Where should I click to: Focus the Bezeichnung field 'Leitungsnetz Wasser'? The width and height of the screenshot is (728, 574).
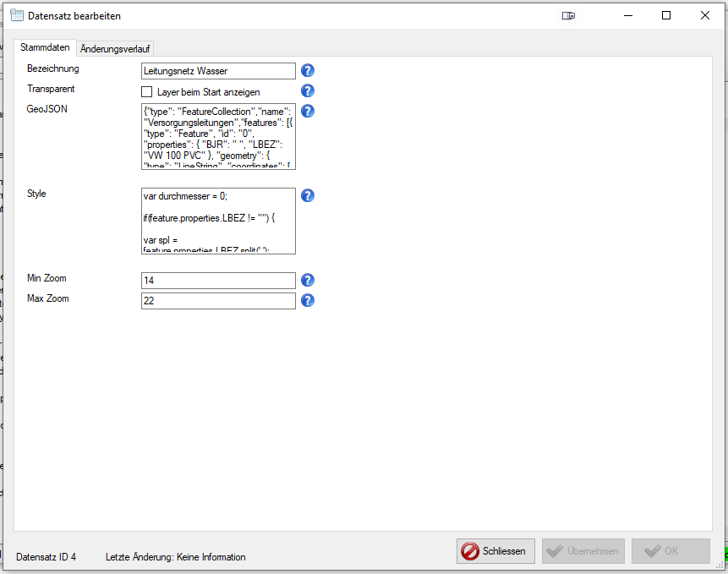[x=218, y=71]
